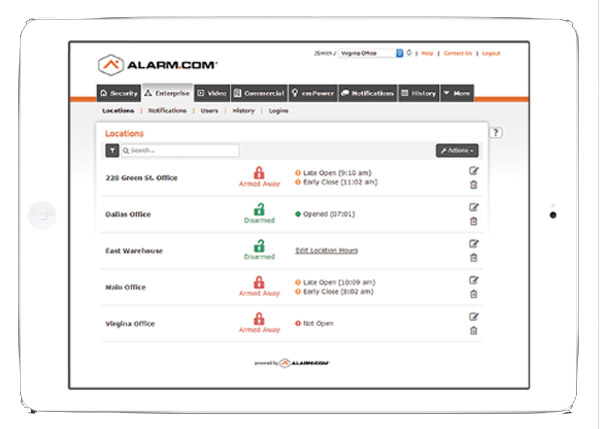The height and width of the screenshot is (429, 600).
Task: Open the emPower tab
Action: point(313,93)
